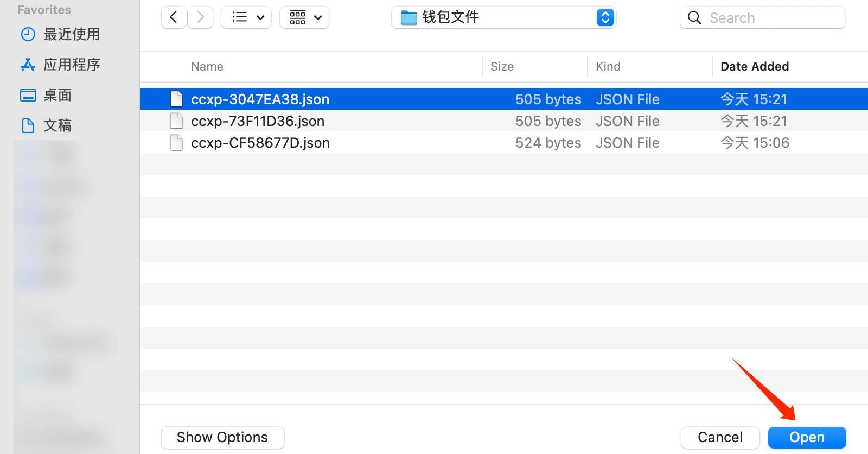The height and width of the screenshot is (454, 868).
Task: Open the list view options chevron
Action: [x=260, y=17]
